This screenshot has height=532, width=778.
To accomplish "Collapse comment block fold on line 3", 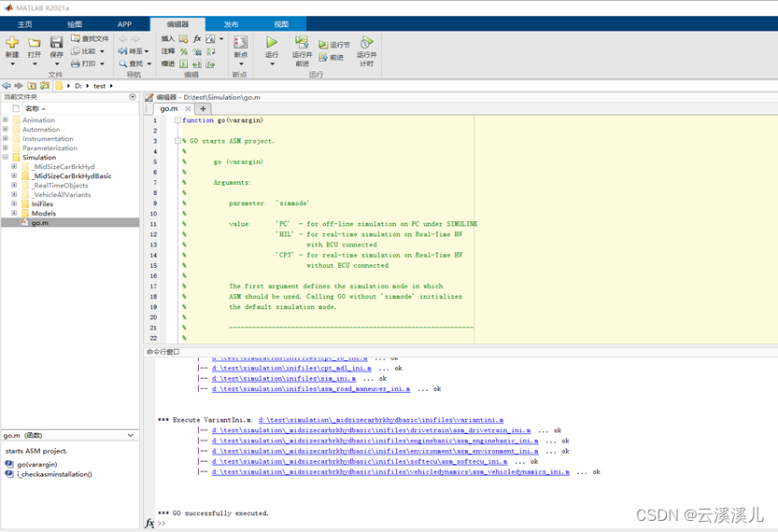I will pos(177,141).
